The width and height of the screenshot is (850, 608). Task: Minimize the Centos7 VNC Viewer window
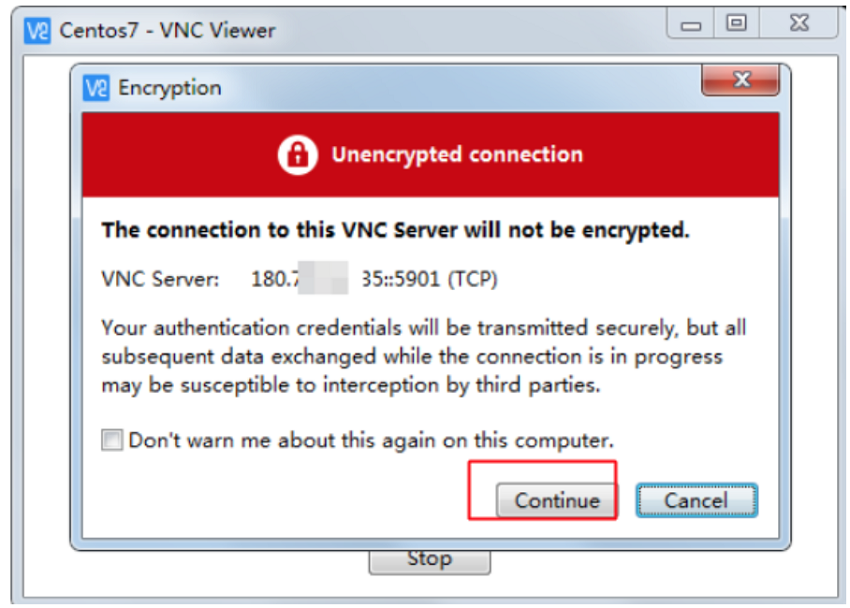pos(691,24)
